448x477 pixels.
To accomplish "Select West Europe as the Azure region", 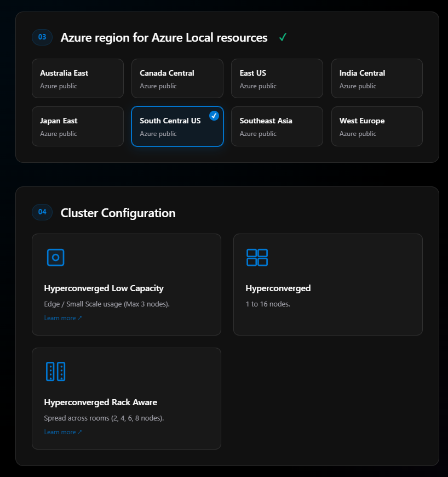I will pyautogui.click(x=377, y=126).
